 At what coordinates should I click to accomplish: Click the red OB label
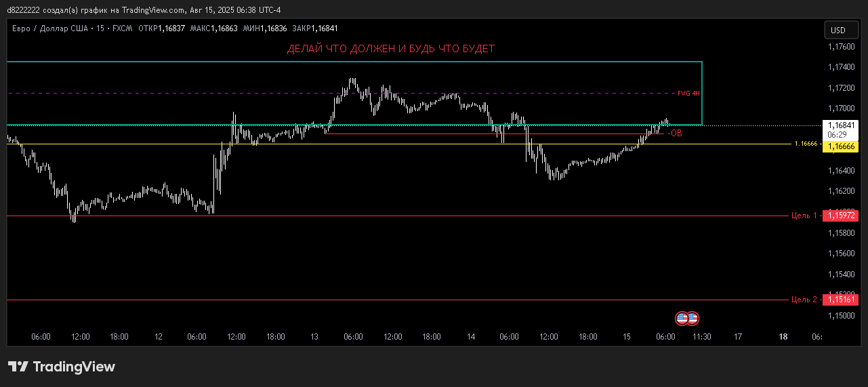pyautogui.click(x=676, y=134)
